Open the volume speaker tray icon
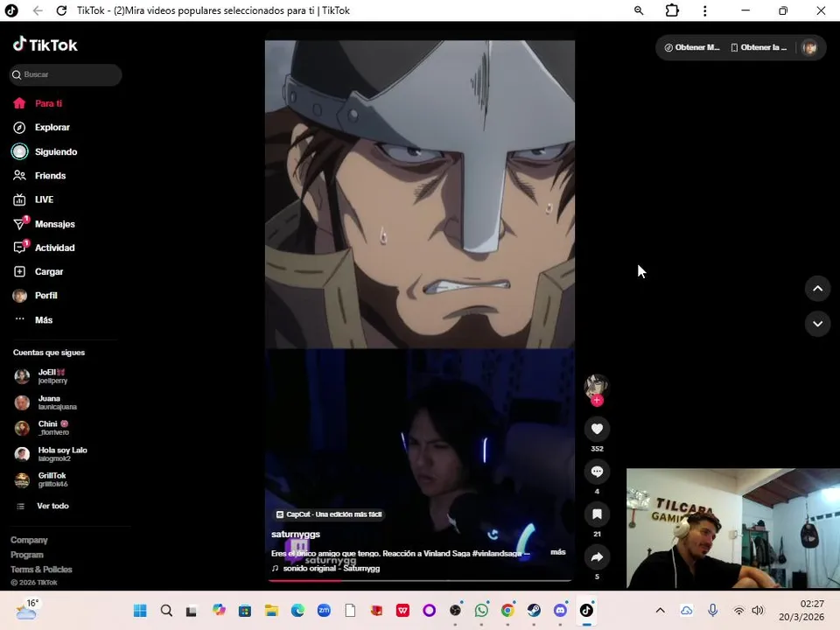Image resolution: width=840 pixels, height=630 pixels. click(758, 611)
